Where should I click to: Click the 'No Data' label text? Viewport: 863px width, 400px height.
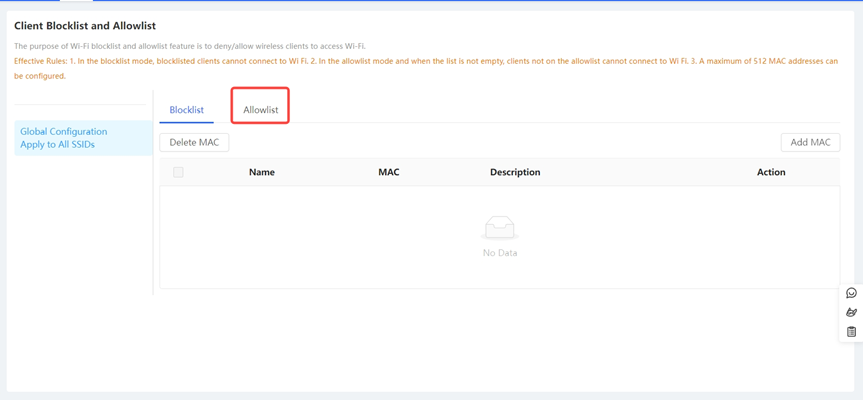[x=500, y=253]
